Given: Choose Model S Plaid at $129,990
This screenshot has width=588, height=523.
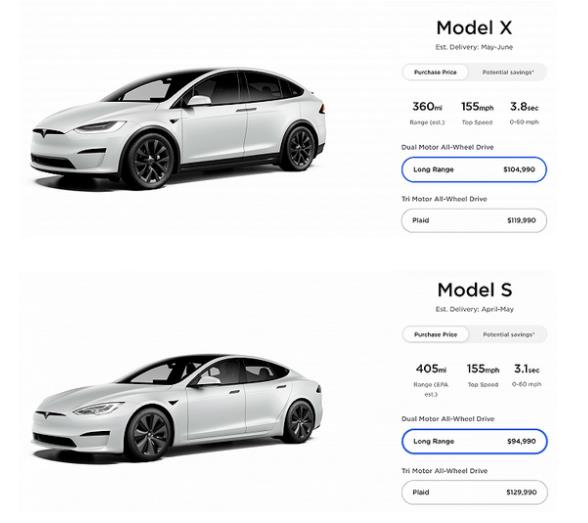Looking at the screenshot, I should (474, 492).
